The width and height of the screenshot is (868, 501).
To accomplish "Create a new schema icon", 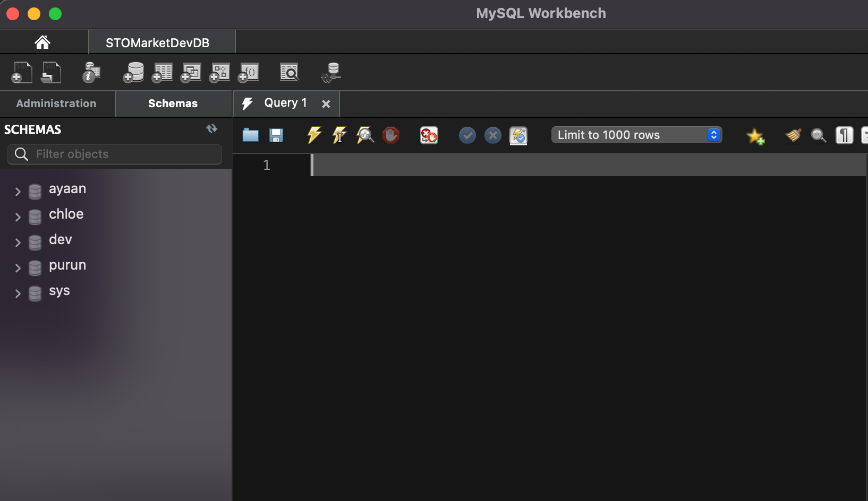I will pos(133,72).
